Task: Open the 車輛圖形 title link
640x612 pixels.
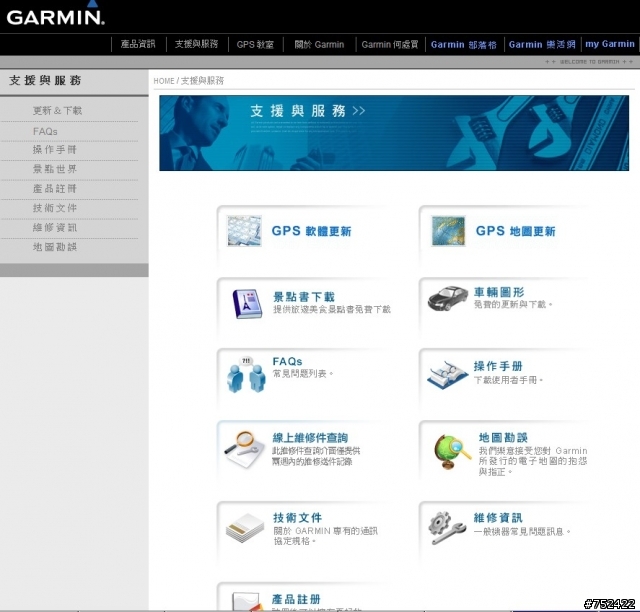Action: pyautogui.click(x=499, y=292)
